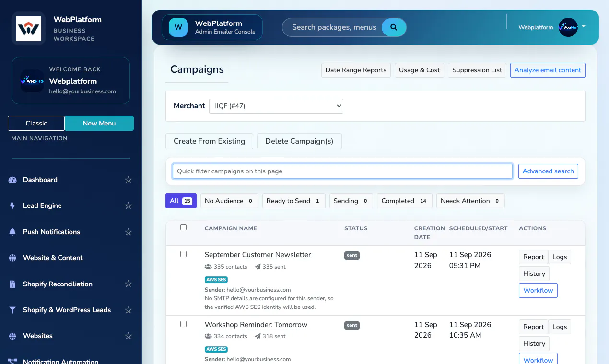609x364 pixels.
Task: Star the Push Notifications menu item
Action: [128, 232]
